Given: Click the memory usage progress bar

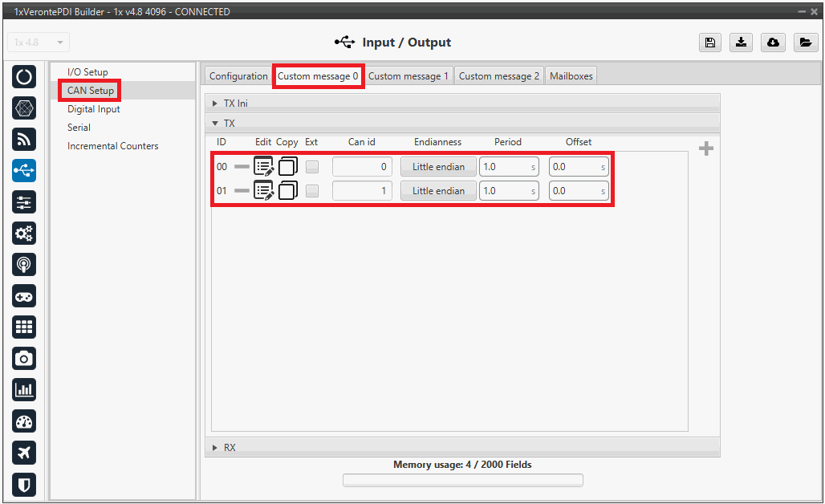Looking at the screenshot, I should coord(462,480).
